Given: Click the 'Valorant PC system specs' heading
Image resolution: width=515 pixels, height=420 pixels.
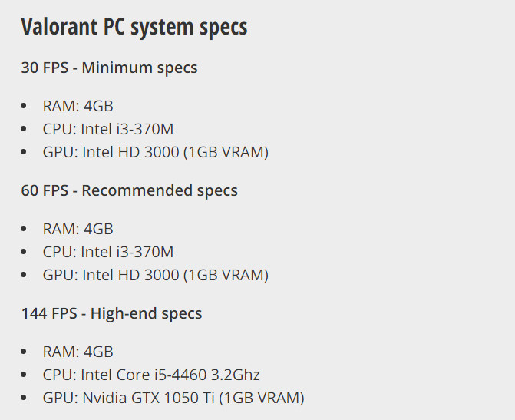Looking at the screenshot, I should click(x=134, y=28).
